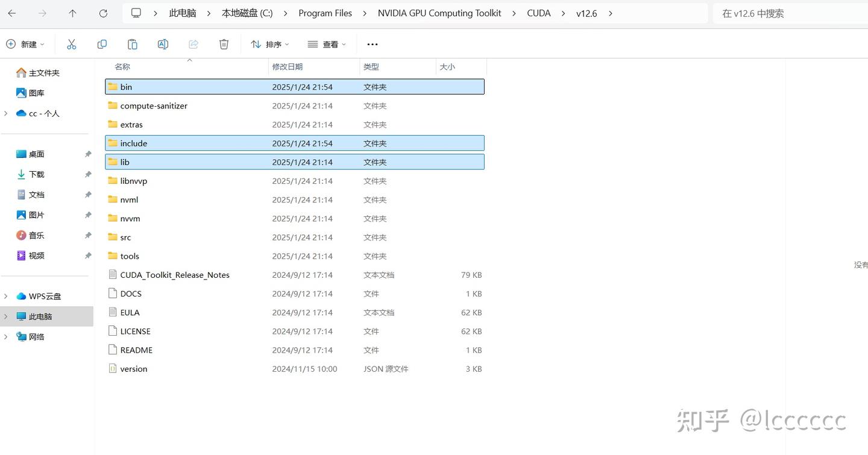Viewport: 868px width, 455px height.
Task: Open the 排序 (Sort) dropdown
Action: 269,43
